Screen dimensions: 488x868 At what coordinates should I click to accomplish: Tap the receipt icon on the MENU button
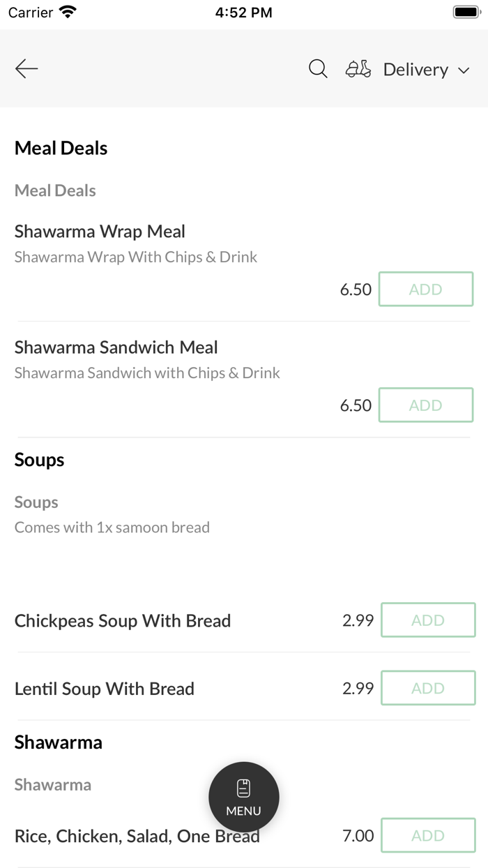(243, 786)
